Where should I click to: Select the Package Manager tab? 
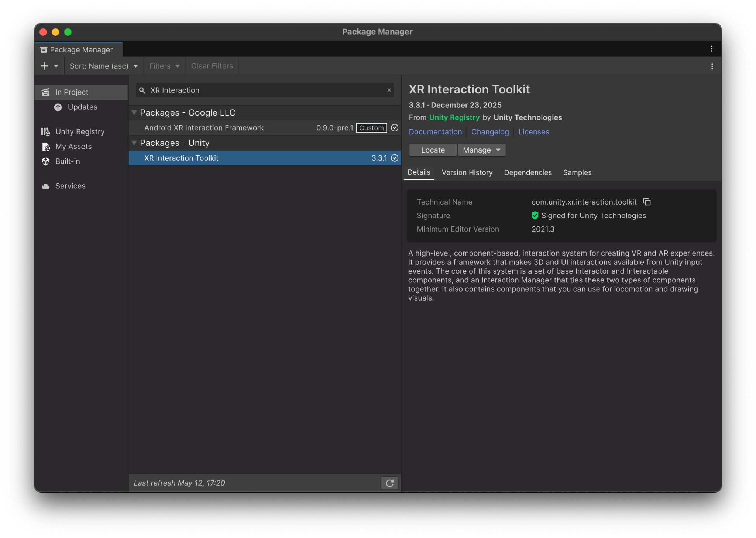click(79, 49)
